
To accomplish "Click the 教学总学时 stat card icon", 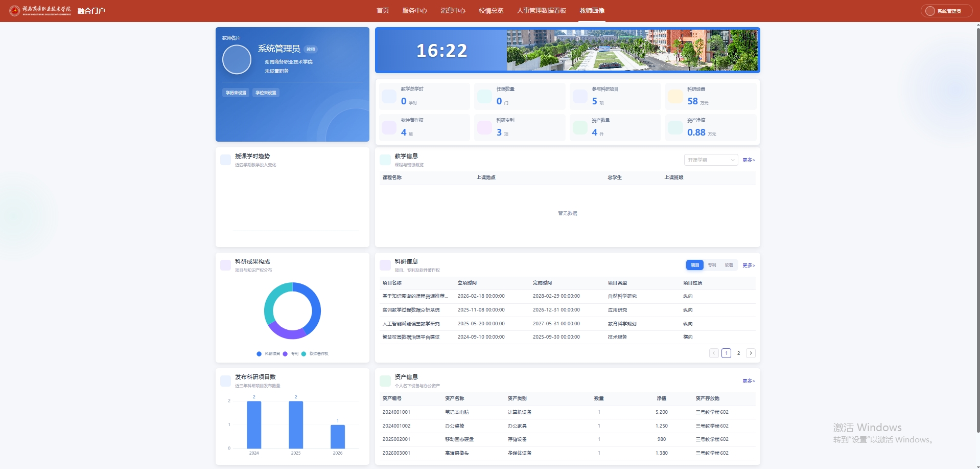I will 389,96.
